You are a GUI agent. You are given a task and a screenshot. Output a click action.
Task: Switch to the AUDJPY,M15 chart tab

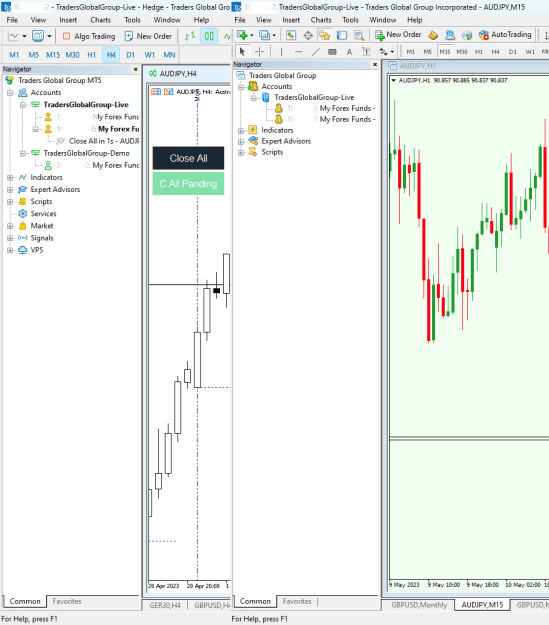click(482, 605)
